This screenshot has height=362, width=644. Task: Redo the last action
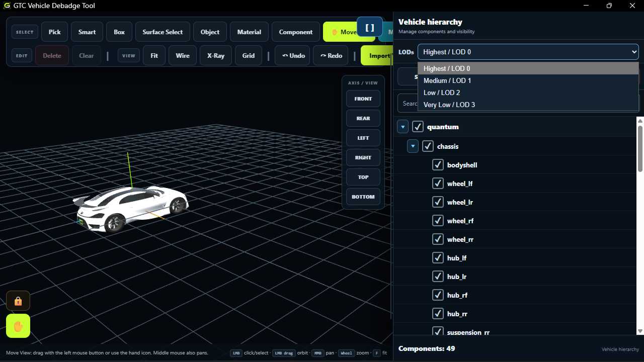[331, 55]
